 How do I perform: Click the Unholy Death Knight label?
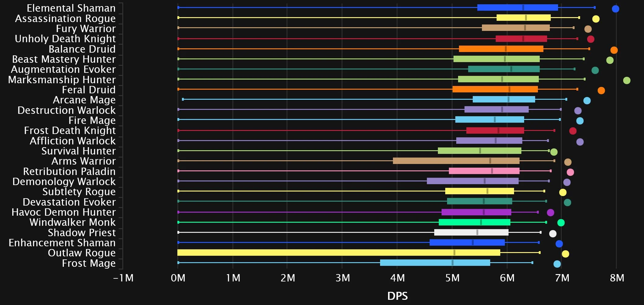[65, 39]
